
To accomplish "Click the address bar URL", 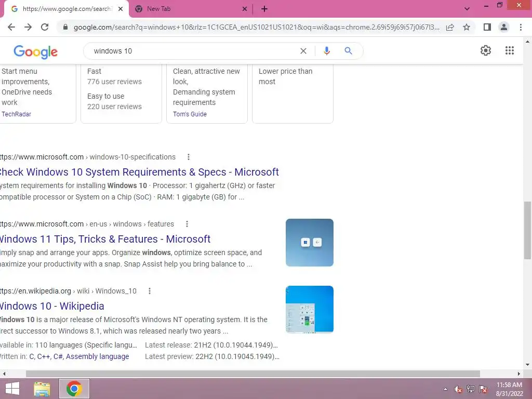I will [256, 27].
